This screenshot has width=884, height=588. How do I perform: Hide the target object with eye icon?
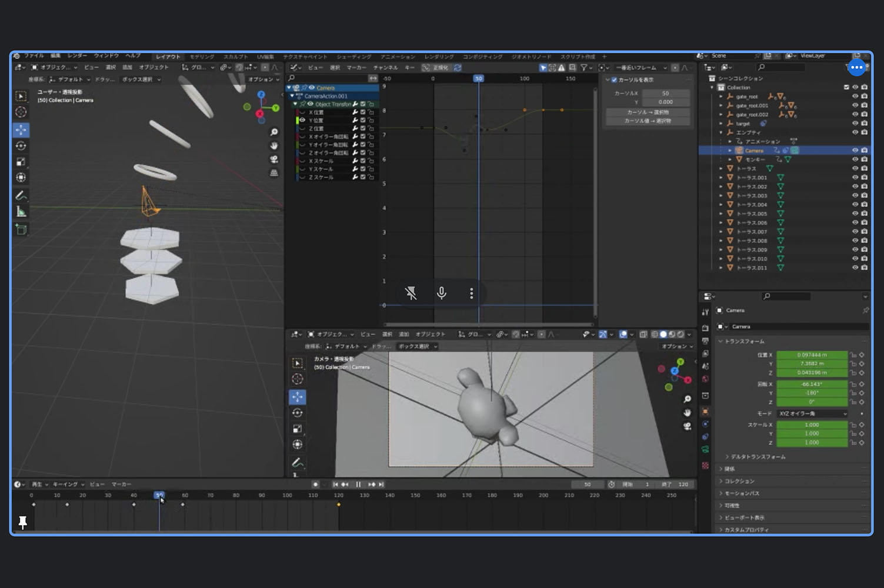pos(855,123)
